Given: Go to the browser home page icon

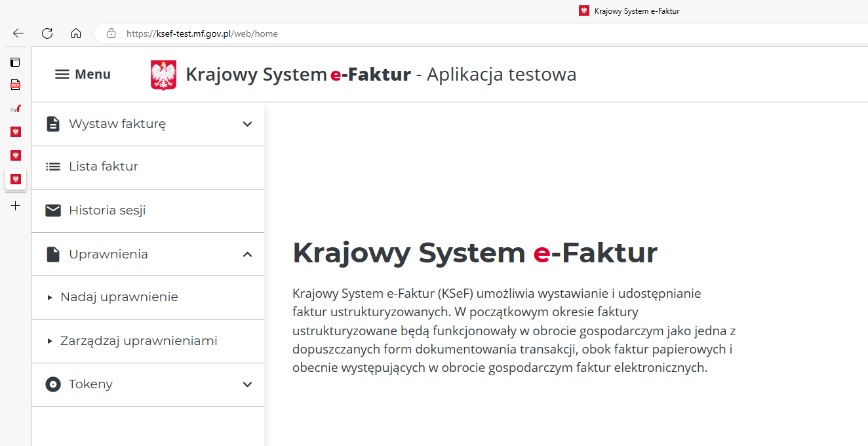Looking at the screenshot, I should 76,33.
